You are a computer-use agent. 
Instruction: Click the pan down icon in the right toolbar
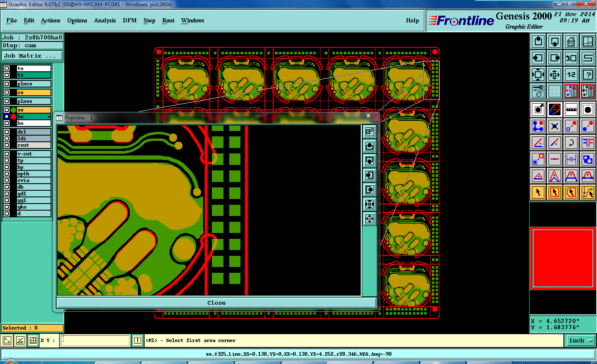coord(555,41)
